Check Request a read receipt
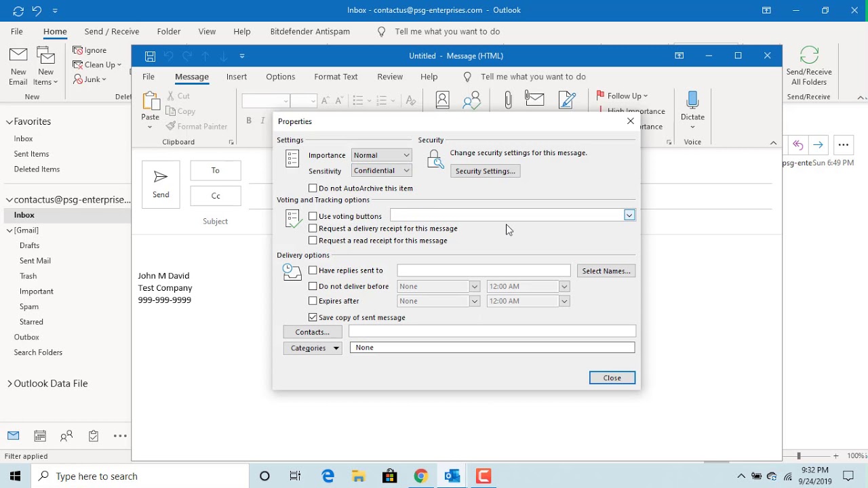Screen dimensions: 868x488 point(313,241)
